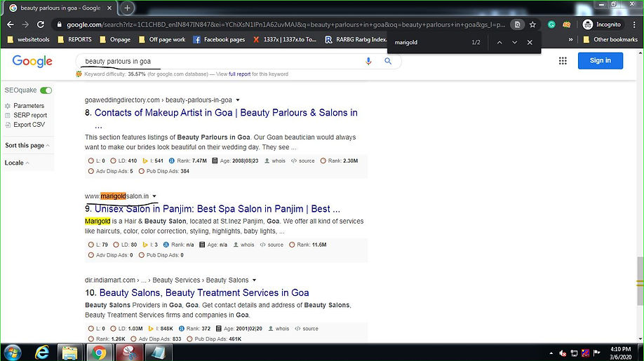Search by voice microphone icon
The image size is (644, 361).
tap(368, 61)
